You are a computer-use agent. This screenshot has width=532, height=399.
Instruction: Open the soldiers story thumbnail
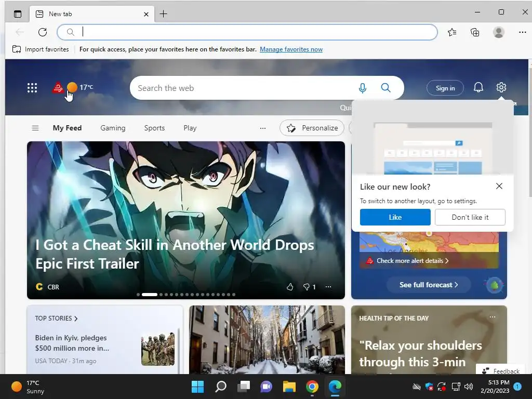[158, 349]
